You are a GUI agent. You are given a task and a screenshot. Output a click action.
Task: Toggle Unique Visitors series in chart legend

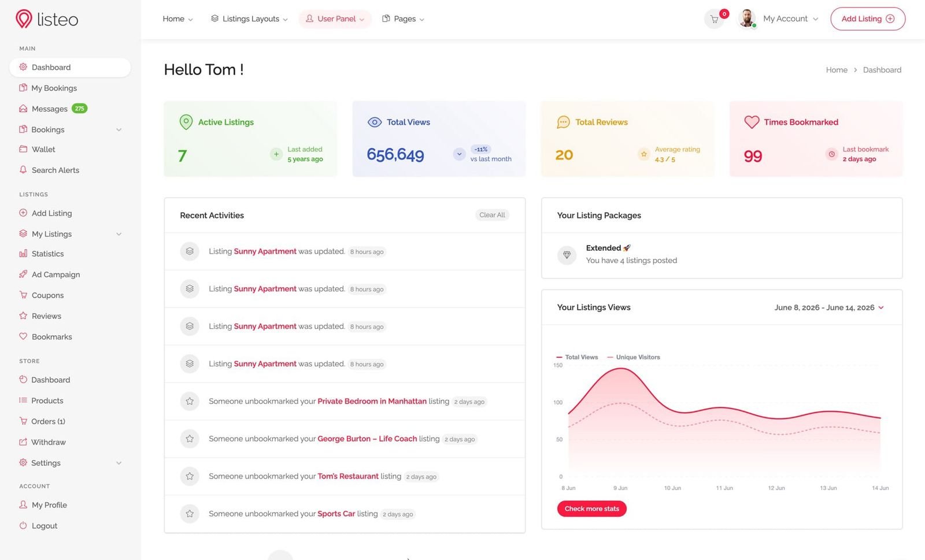634,357
